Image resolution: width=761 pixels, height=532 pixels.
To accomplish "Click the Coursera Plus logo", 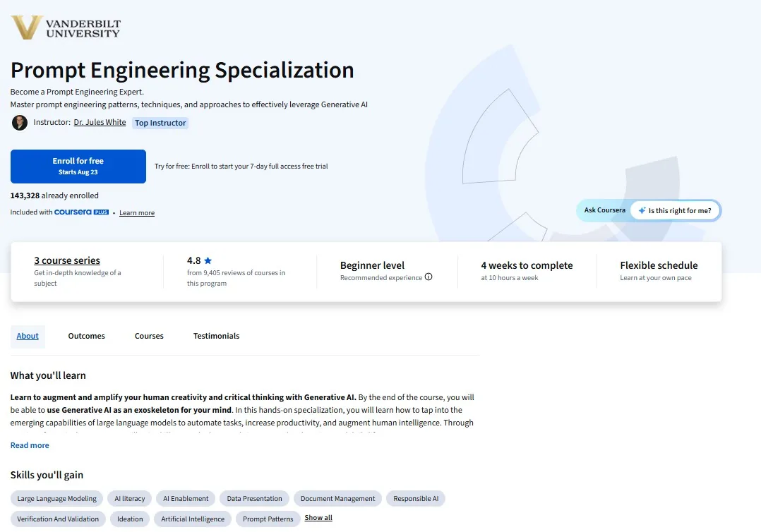I will coord(82,212).
